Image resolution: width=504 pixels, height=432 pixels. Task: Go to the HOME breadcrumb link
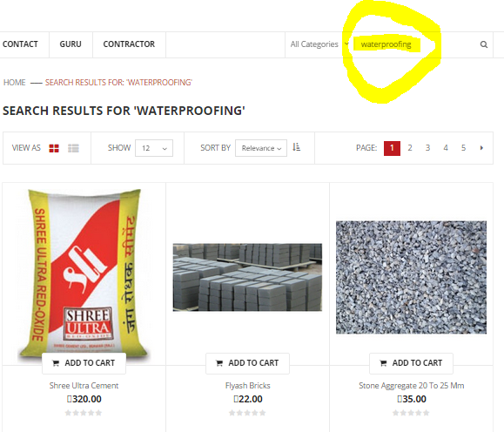(15, 83)
